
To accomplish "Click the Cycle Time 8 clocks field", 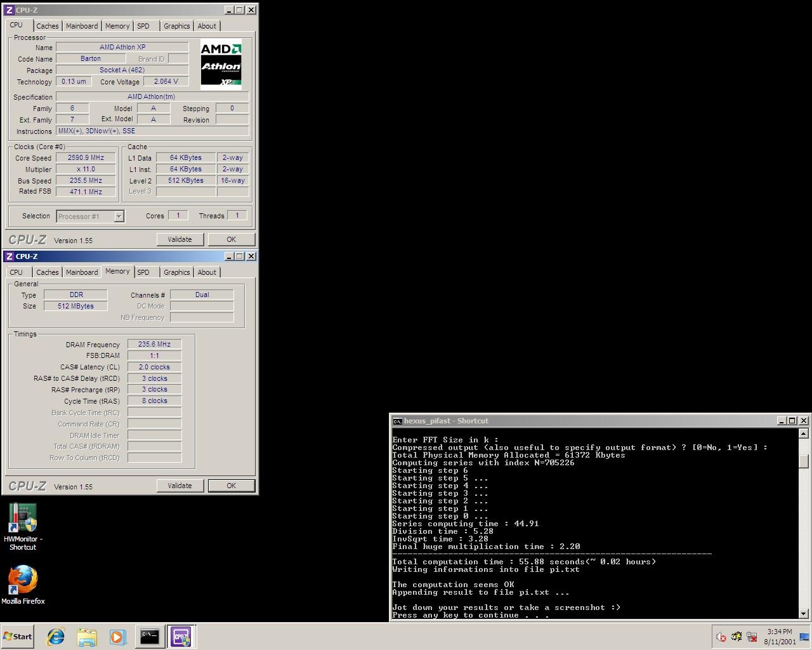I will [x=155, y=401].
